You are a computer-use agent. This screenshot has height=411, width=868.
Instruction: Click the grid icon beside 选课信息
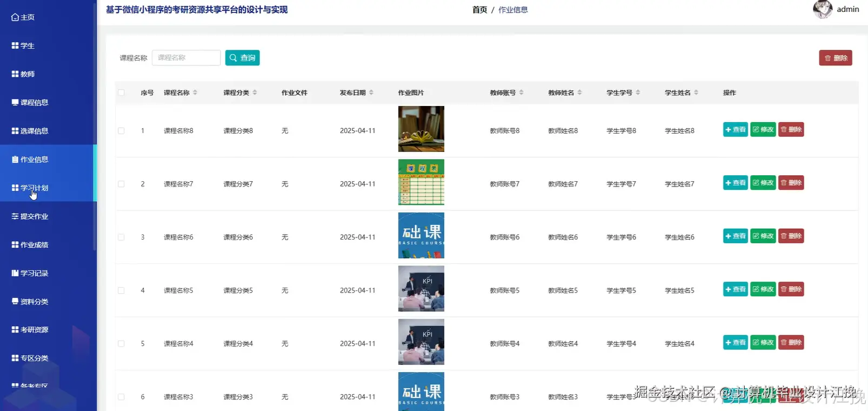coord(15,131)
